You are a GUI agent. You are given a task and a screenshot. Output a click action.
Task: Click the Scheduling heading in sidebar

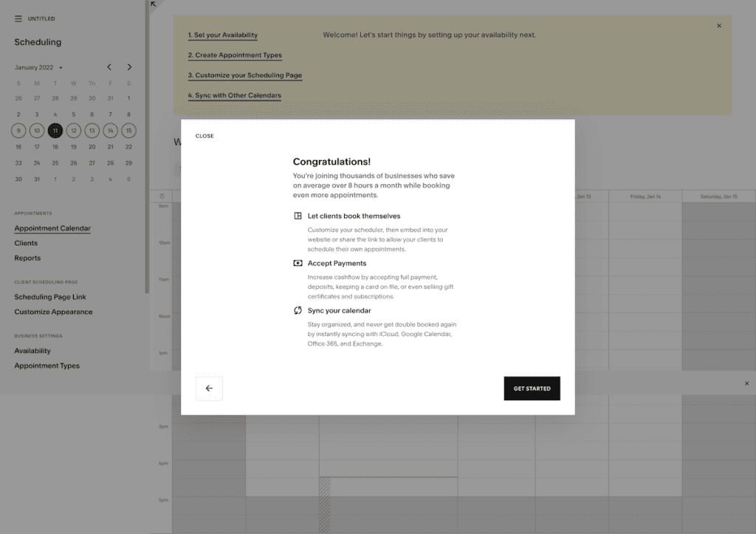tap(38, 42)
